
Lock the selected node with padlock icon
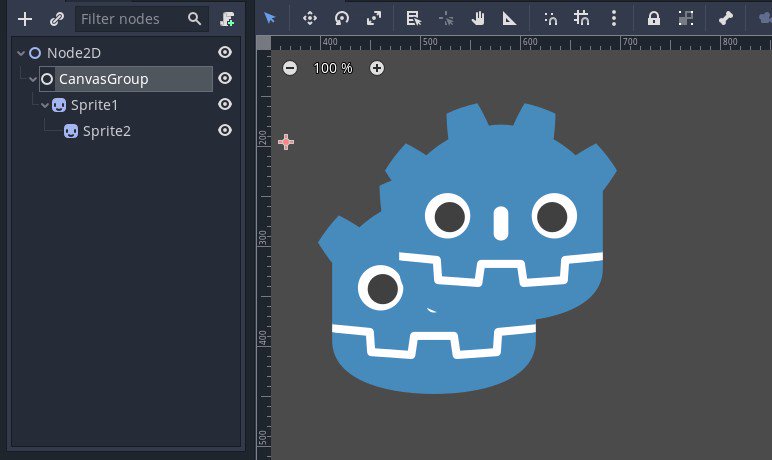click(x=653, y=19)
